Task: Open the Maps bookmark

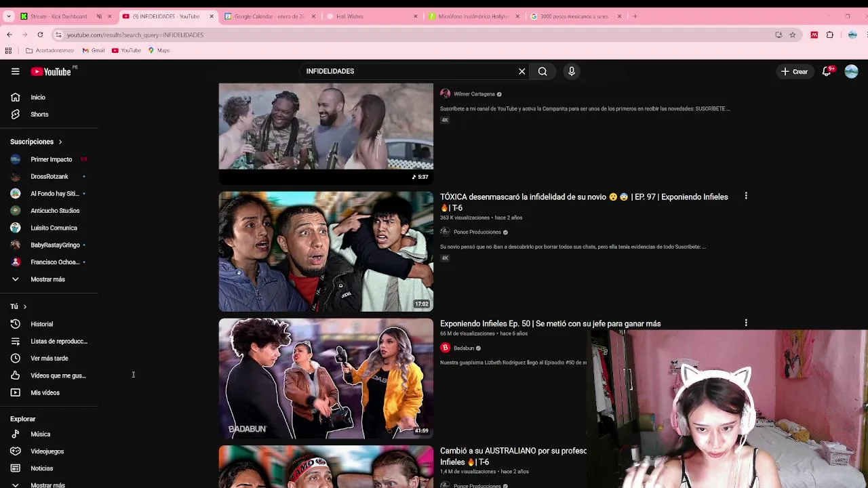Action: [159, 50]
